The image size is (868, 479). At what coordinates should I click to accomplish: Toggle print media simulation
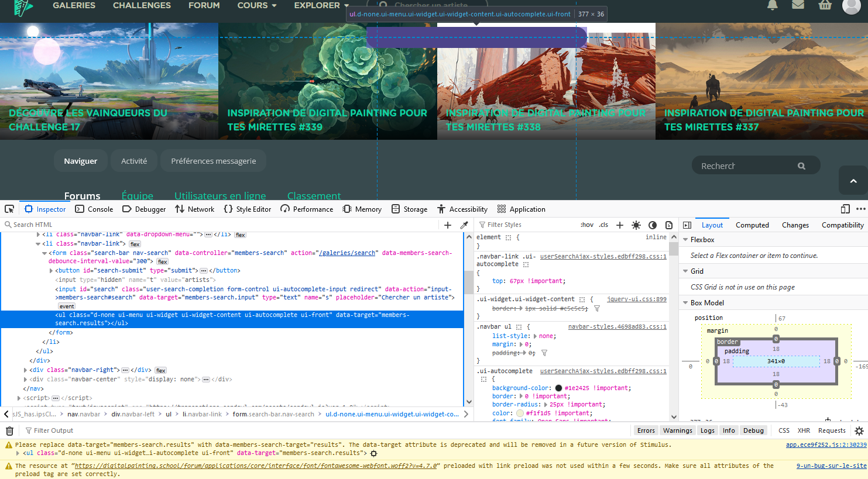click(x=669, y=224)
